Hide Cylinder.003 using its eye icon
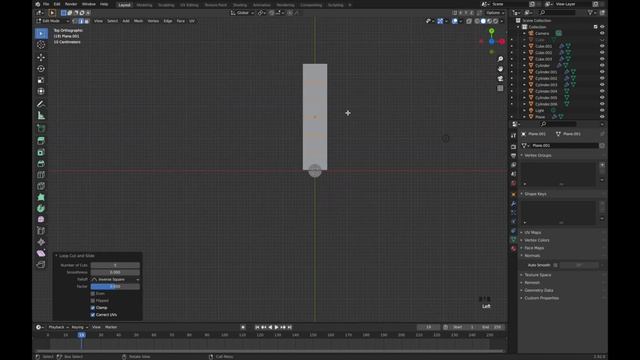The image size is (640, 360). (x=602, y=84)
